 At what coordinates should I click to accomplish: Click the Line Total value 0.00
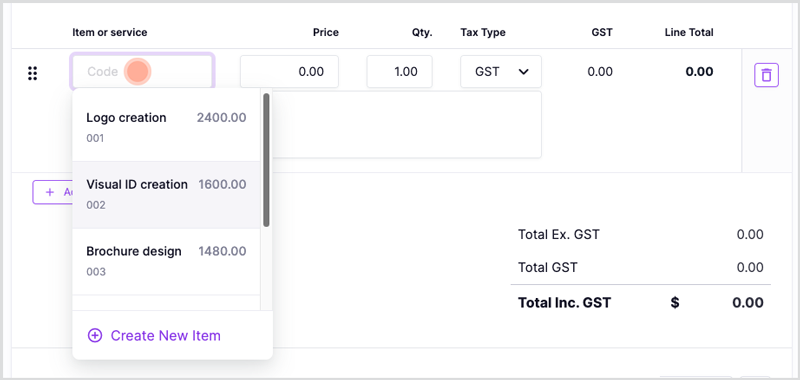pyautogui.click(x=699, y=71)
